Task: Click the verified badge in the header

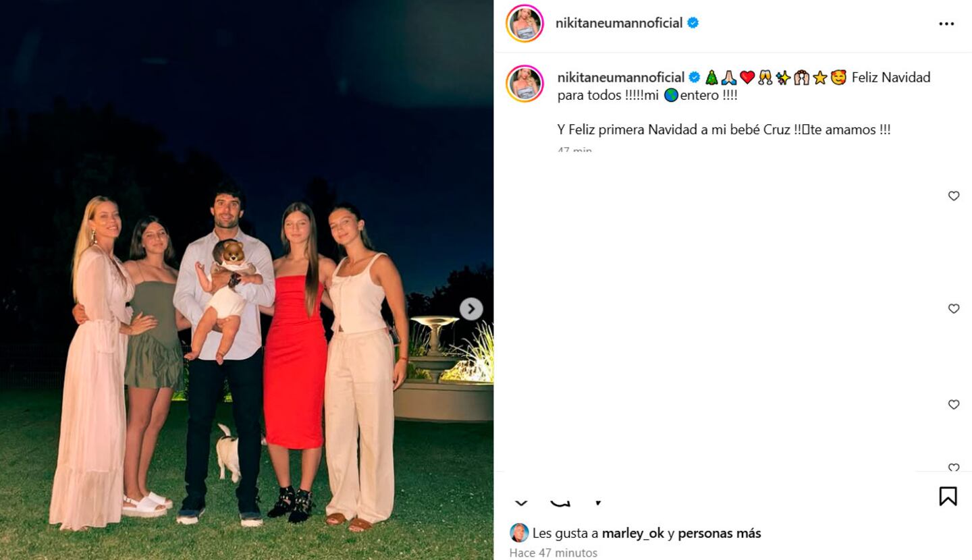Action: tap(693, 23)
